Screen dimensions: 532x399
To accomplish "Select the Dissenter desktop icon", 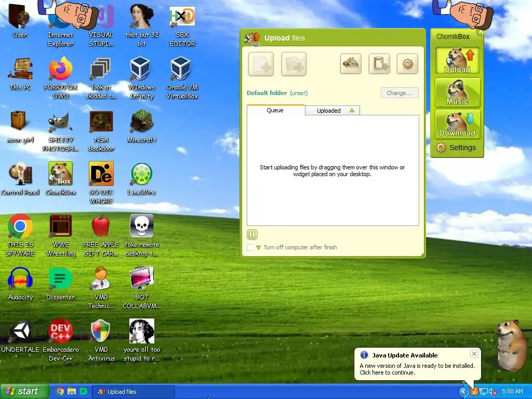I will click(60, 284).
